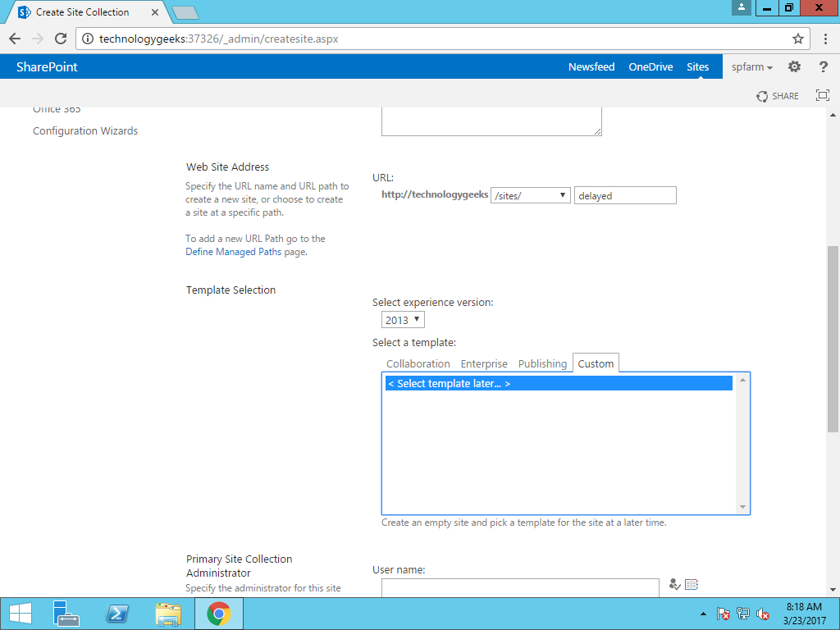The width and height of the screenshot is (840, 630).
Task: Click the SharePoint brand link
Action: pos(47,67)
